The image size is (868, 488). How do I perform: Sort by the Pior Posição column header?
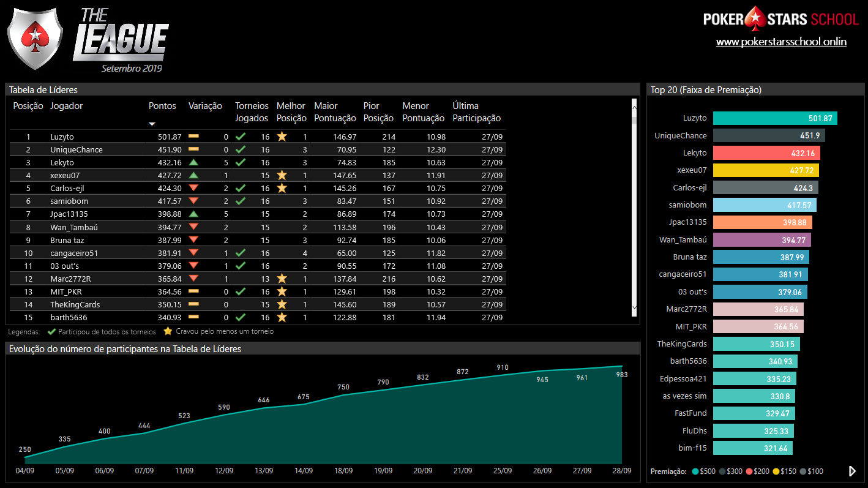coord(378,112)
